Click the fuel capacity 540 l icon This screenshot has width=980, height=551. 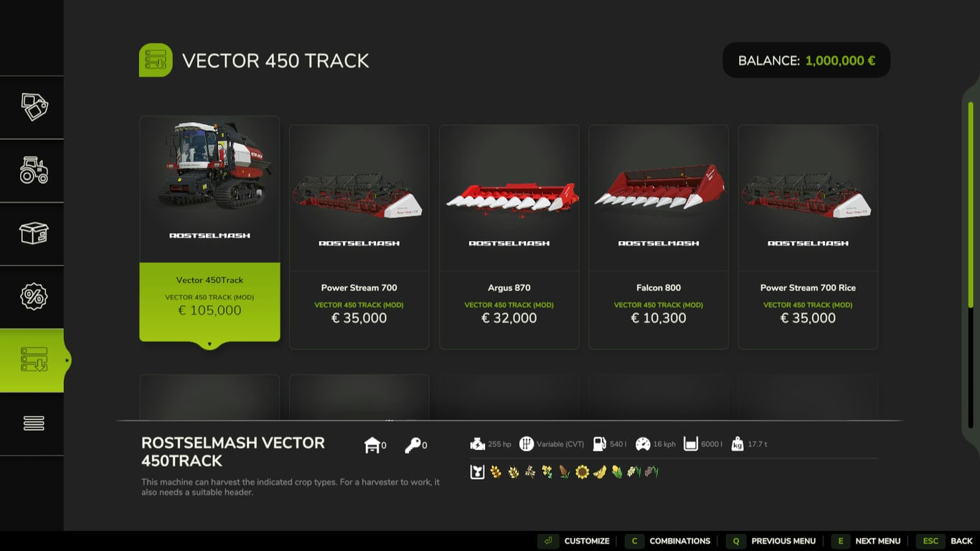598,444
